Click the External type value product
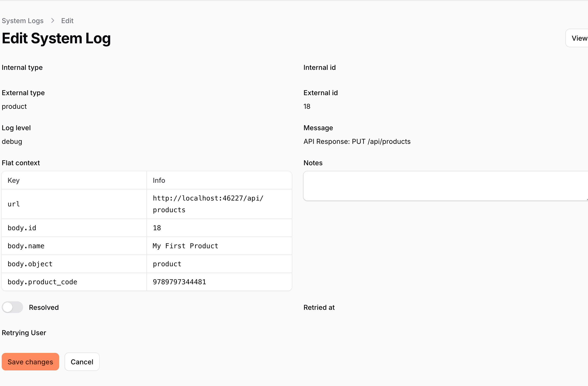This screenshot has height=386, width=588. (x=14, y=106)
